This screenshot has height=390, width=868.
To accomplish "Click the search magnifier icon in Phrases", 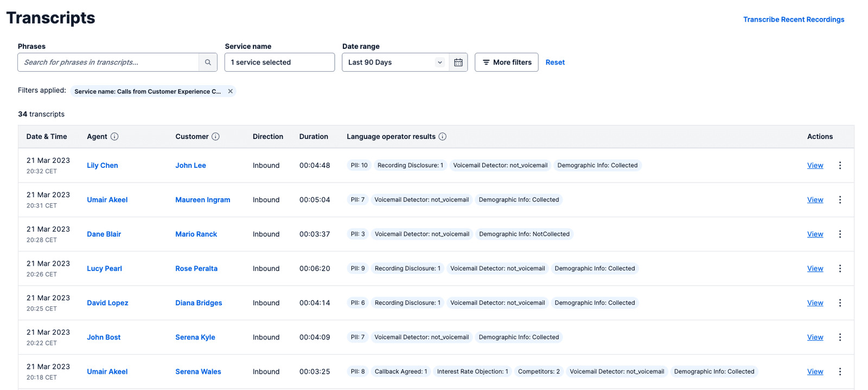I will pos(208,62).
